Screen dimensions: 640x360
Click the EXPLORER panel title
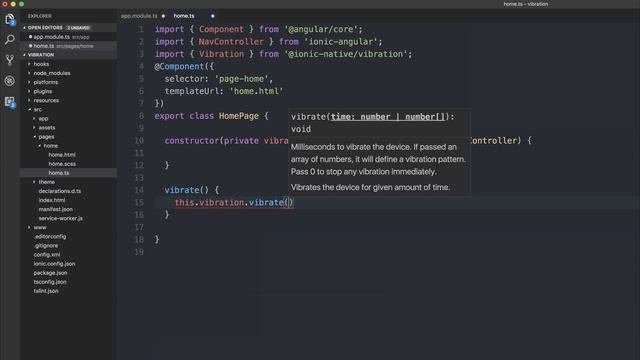pyautogui.click(x=40, y=16)
